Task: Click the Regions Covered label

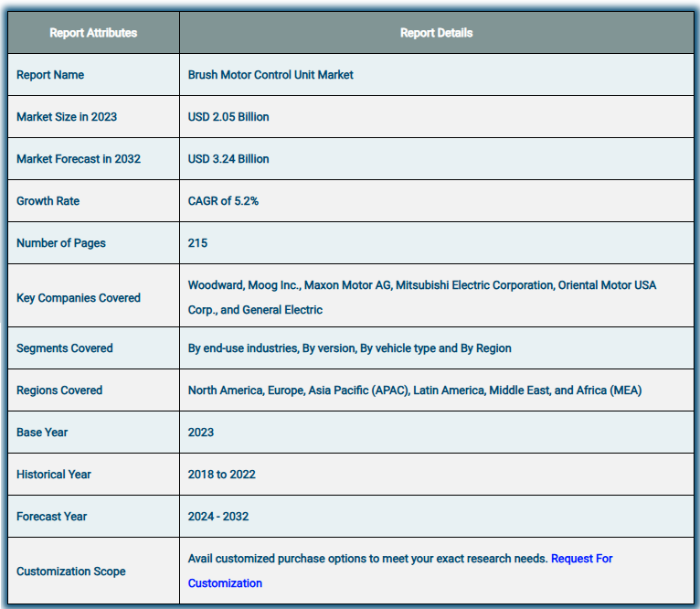Action: coord(59,390)
